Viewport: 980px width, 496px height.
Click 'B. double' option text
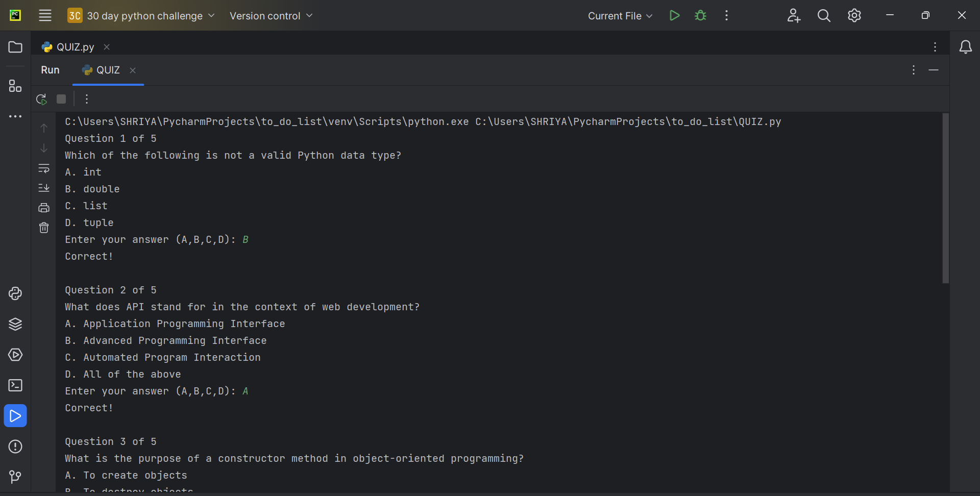[x=92, y=189]
